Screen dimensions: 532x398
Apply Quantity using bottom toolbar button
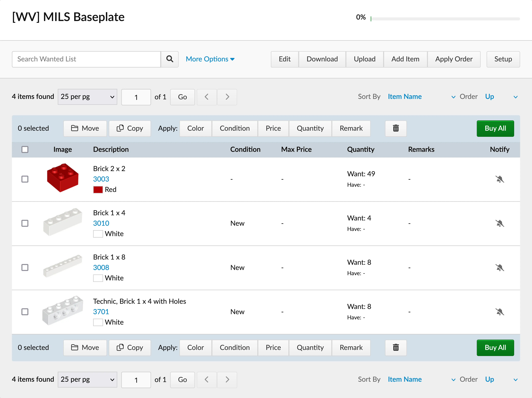[x=310, y=348]
